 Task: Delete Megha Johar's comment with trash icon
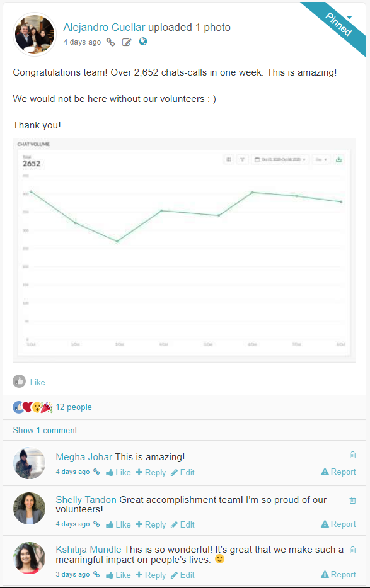[353, 455]
